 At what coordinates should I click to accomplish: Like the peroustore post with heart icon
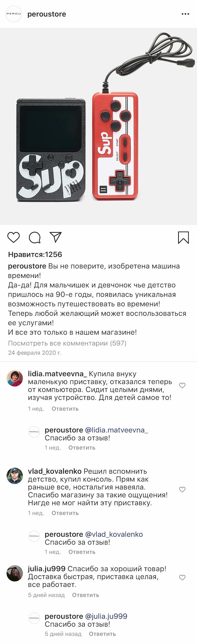click(13, 237)
